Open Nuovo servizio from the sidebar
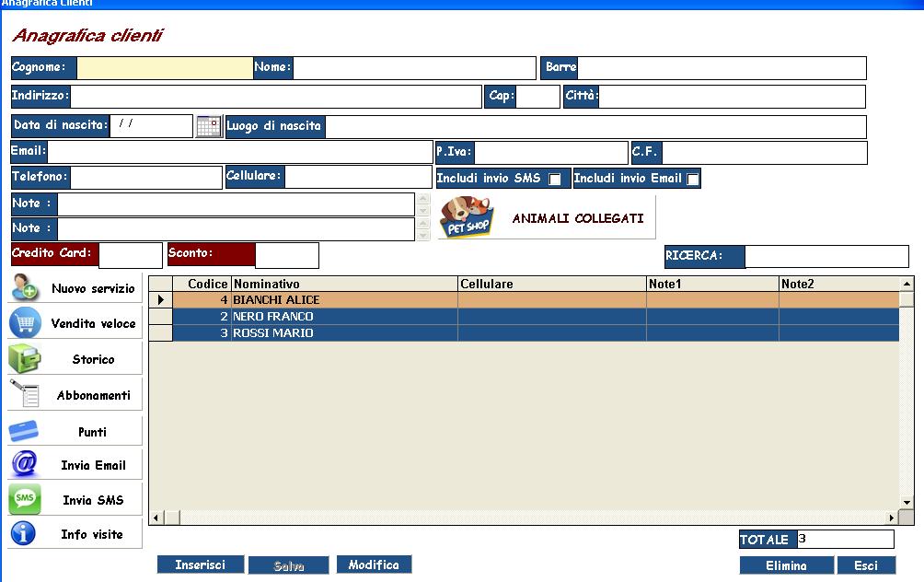 point(75,287)
